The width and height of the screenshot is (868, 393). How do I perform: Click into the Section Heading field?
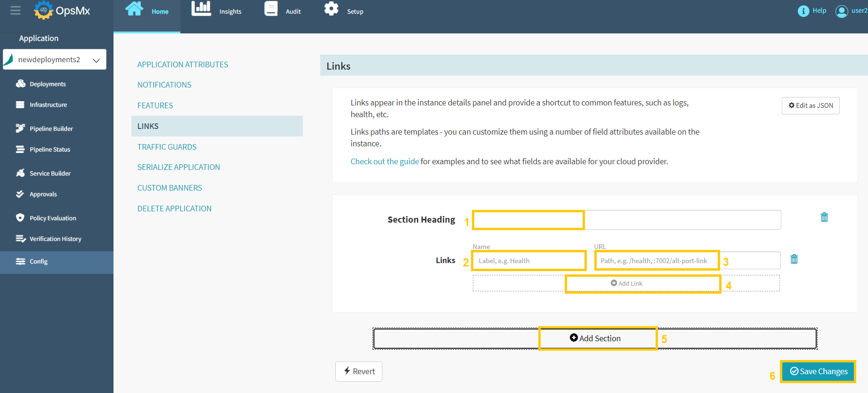(x=626, y=220)
